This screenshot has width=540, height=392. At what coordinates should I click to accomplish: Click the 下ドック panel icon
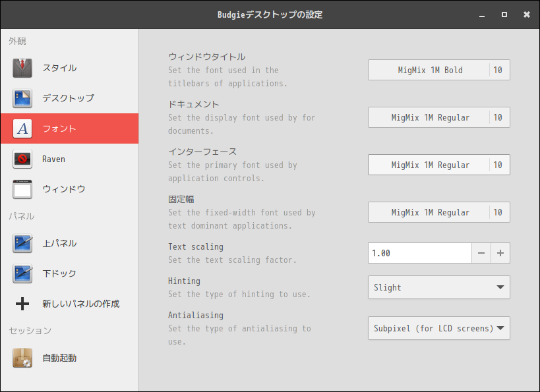pos(22,273)
